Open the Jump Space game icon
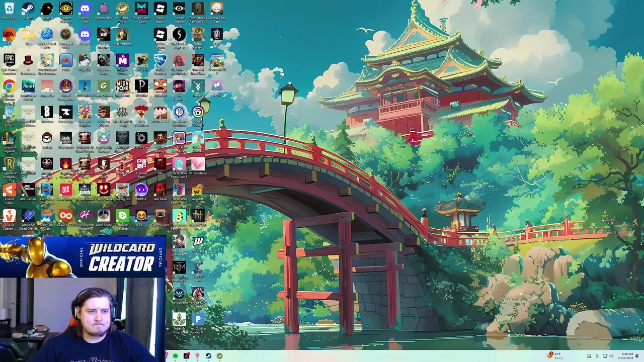The height and width of the screenshot is (362, 644). coord(104,218)
